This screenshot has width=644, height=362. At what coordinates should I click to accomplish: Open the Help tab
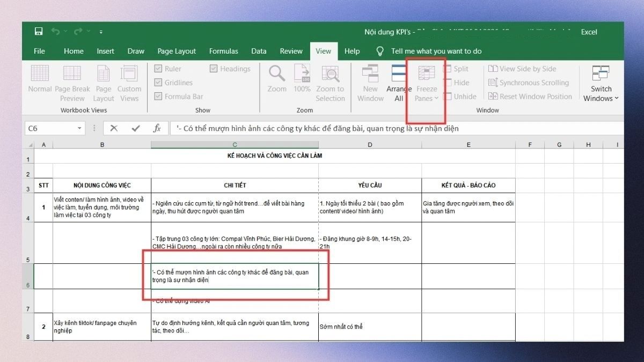[352, 51]
